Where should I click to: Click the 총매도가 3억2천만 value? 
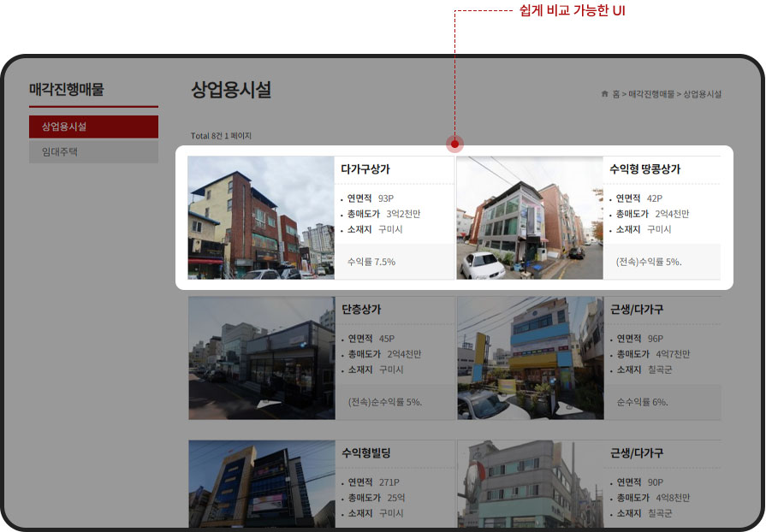click(x=403, y=214)
